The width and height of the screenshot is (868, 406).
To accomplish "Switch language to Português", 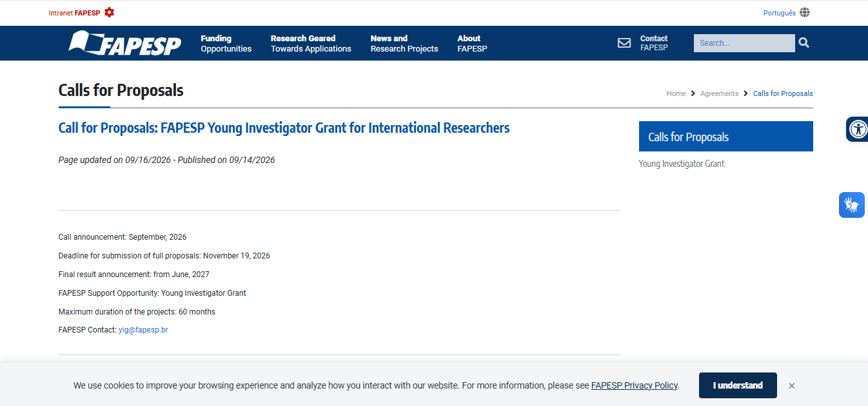I will [x=780, y=13].
